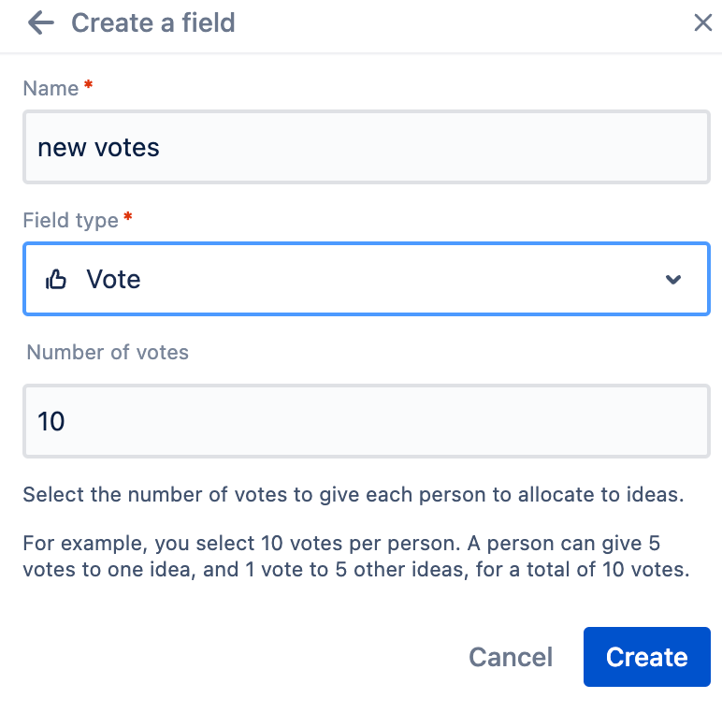Click the 'Create a field' heading

pos(153,22)
